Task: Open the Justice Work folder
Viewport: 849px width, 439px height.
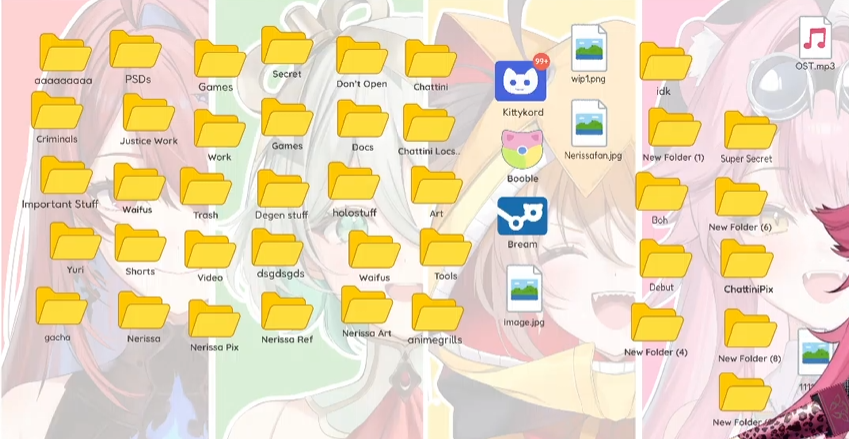Action: coord(149,112)
